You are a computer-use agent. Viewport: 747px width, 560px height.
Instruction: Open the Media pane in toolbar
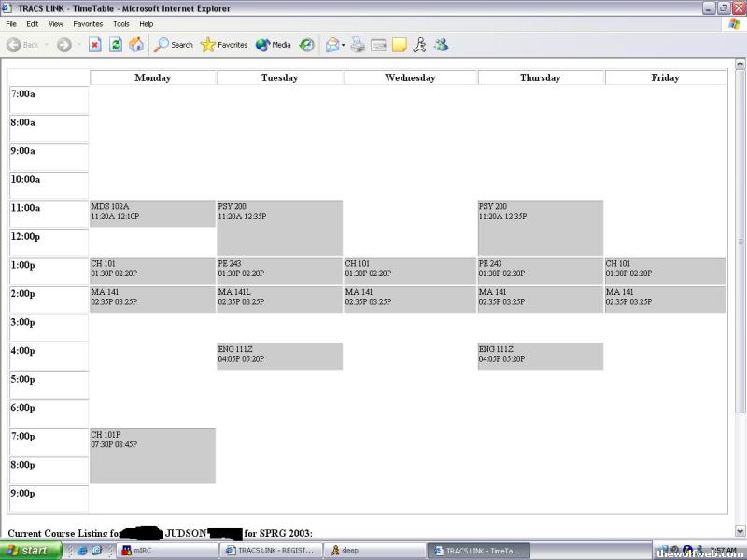pos(273,45)
